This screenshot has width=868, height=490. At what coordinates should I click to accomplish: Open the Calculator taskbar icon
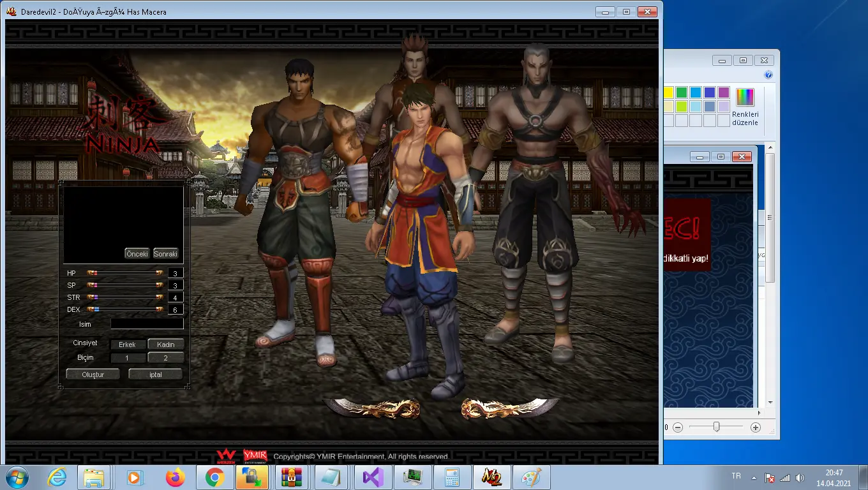tap(452, 477)
